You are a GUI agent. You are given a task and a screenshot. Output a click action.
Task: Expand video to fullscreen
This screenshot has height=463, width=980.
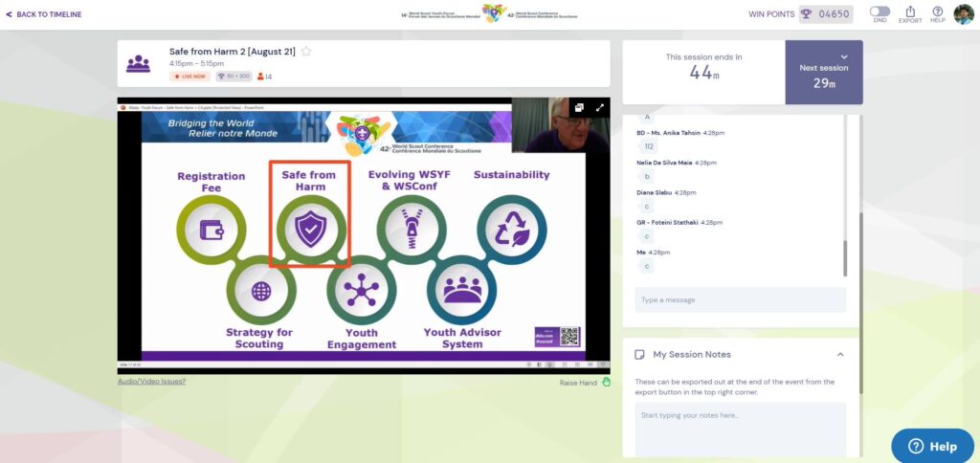600,108
